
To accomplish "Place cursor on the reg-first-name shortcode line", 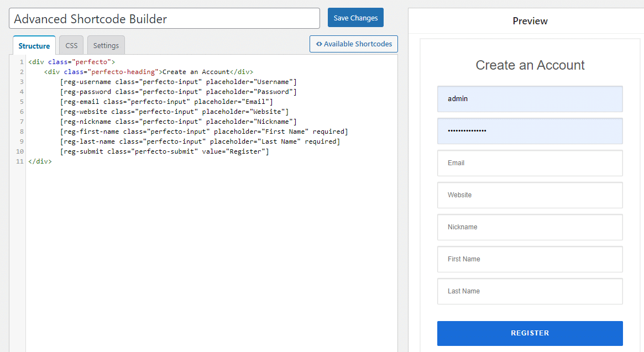I will (x=204, y=132).
